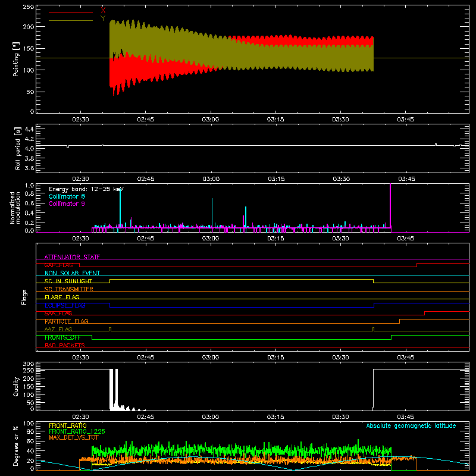Click the SC_IN_SUNLIGHT rising step near 02:37
Image resolution: width=476 pixels, height=476 pixels.
(110, 281)
